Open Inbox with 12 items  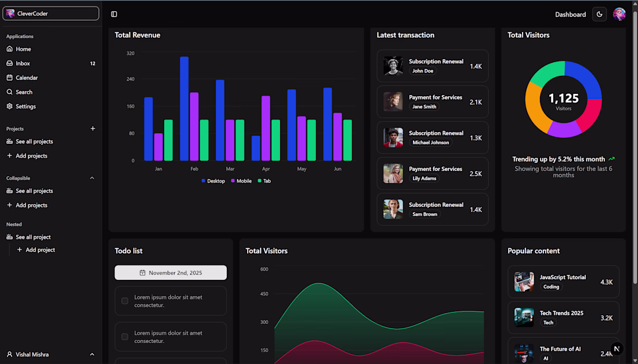pyautogui.click(x=51, y=63)
